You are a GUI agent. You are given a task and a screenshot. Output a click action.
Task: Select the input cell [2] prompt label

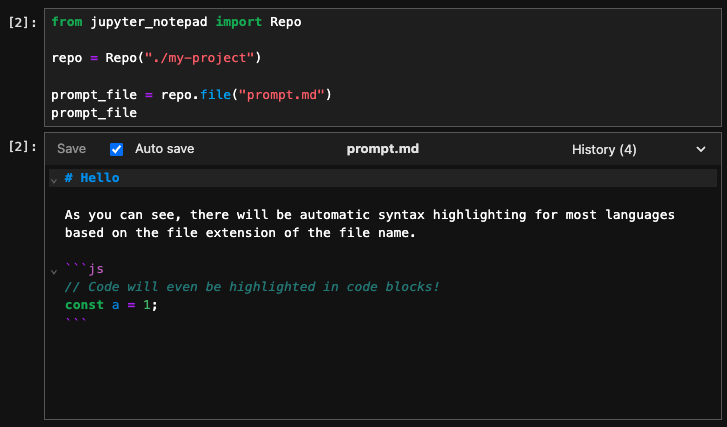(x=23, y=22)
